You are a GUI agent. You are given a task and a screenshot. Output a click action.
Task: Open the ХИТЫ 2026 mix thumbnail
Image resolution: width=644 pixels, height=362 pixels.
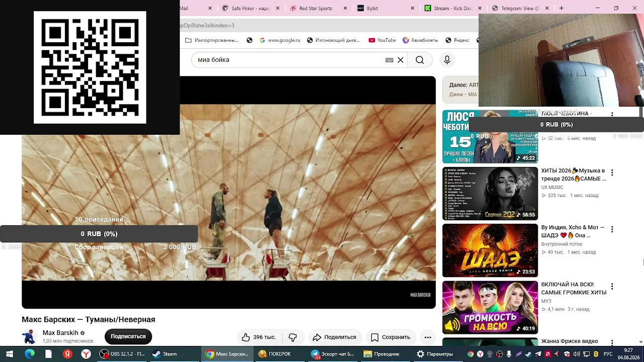pos(490,194)
